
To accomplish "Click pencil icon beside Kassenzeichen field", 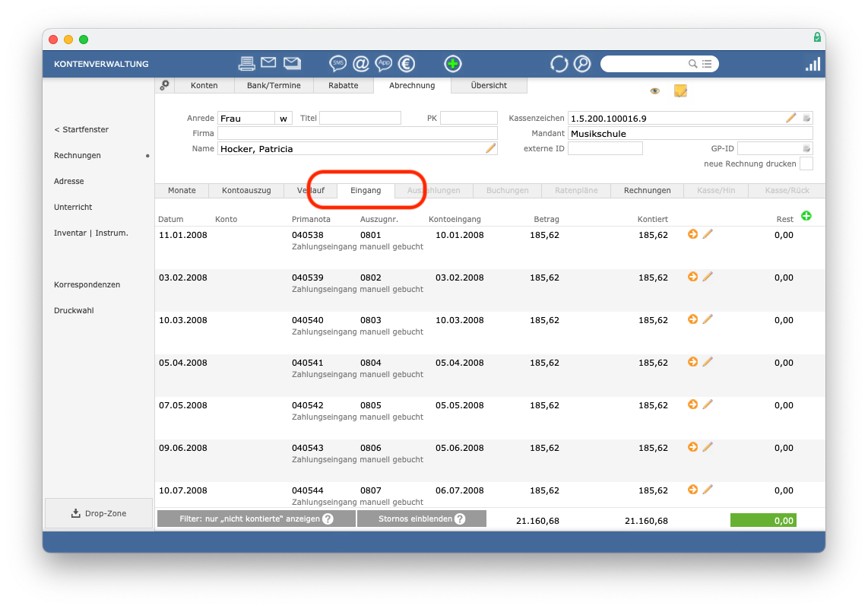I will tap(791, 117).
